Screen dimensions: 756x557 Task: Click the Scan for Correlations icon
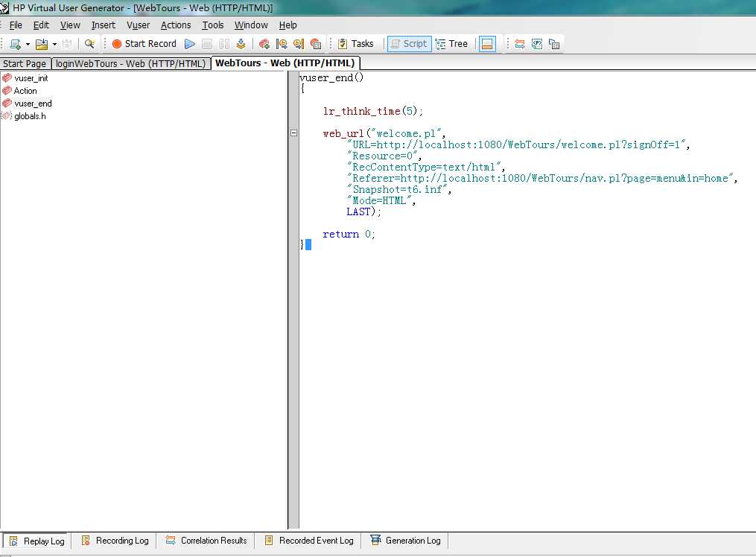point(520,44)
